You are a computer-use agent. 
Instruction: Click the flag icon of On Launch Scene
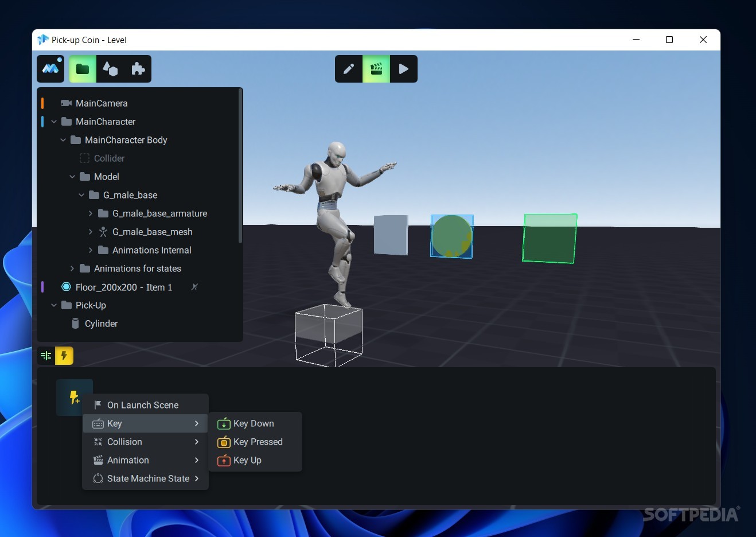(x=98, y=405)
